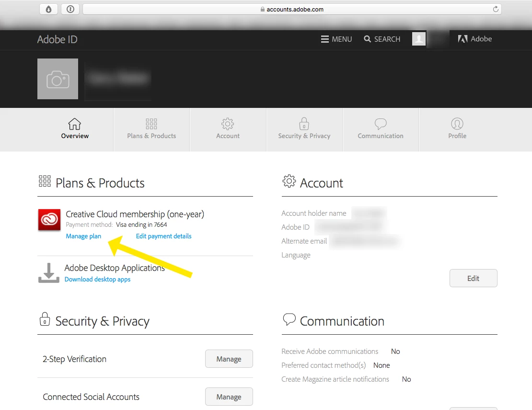This screenshot has height=410, width=532.
Task: Click 'Alternate email' label
Action: 304,241
